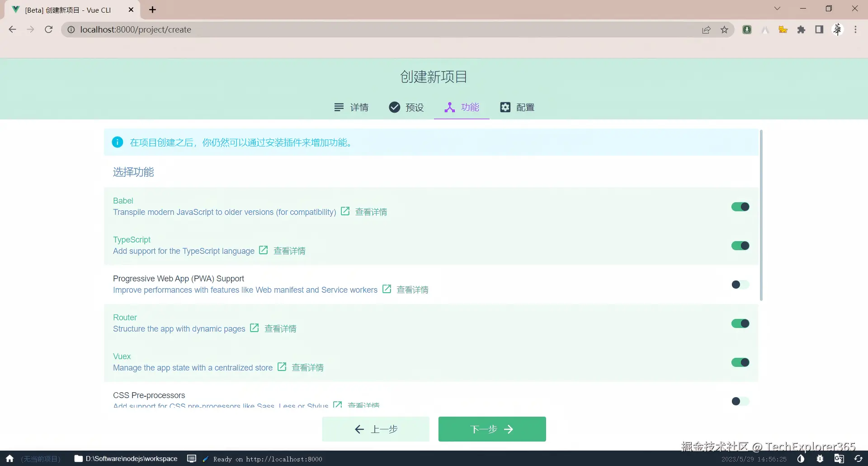Open the browser extensions puzzle icon
Viewport: 868px width, 466px height.
[x=801, y=29]
